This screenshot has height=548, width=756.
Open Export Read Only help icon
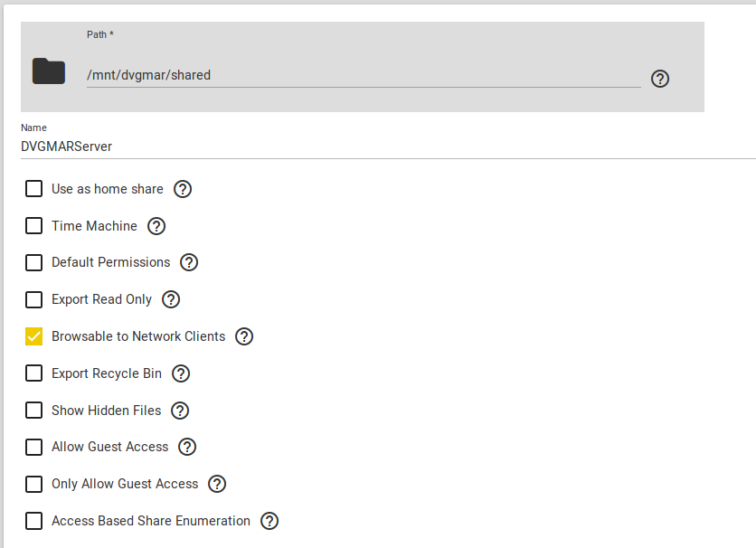[171, 299]
